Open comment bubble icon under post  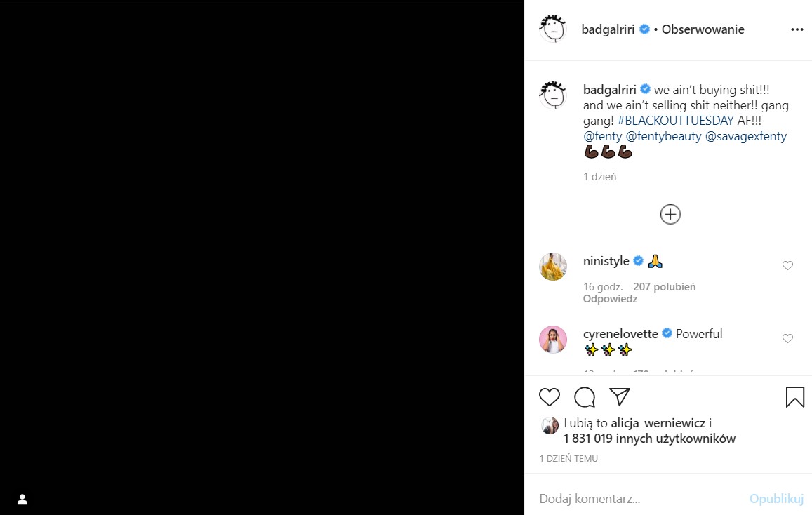coord(585,397)
